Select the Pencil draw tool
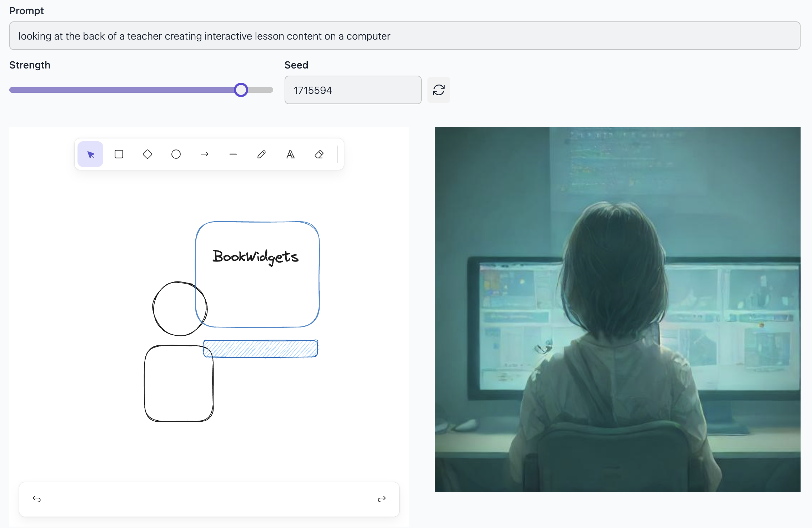The height and width of the screenshot is (528, 812). [x=262, y=154]
